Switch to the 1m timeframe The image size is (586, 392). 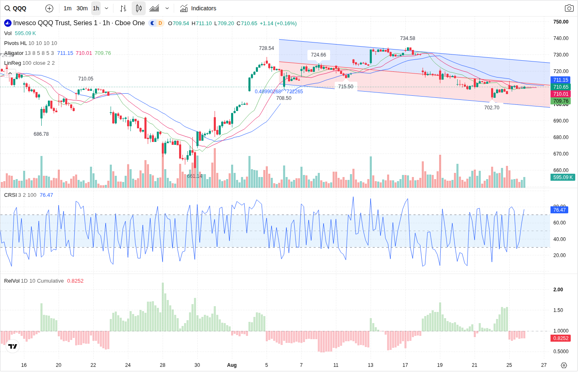(x=68, y=8)
